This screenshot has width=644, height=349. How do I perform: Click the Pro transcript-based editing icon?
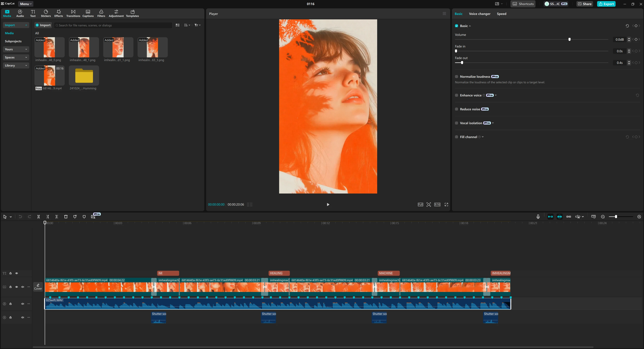pos(93,217)
